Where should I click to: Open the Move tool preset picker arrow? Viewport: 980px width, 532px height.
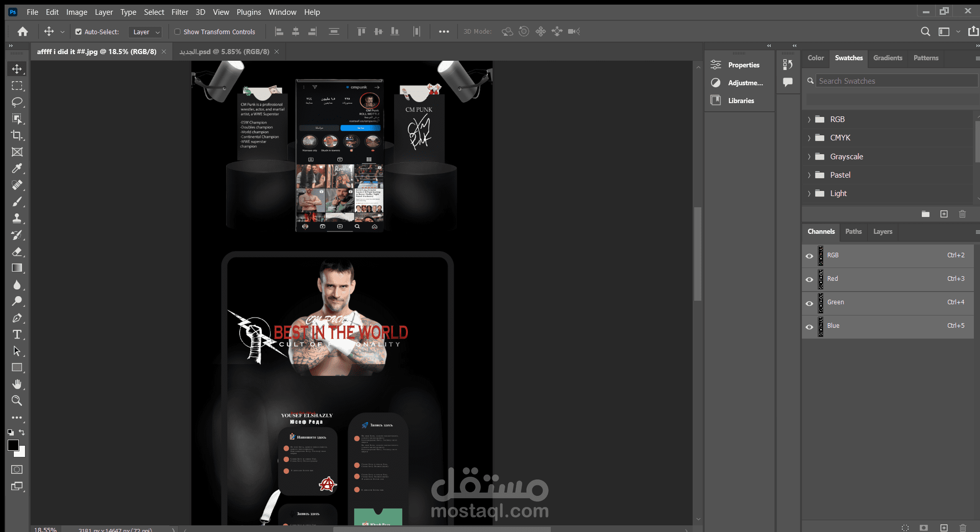[62, 32]
